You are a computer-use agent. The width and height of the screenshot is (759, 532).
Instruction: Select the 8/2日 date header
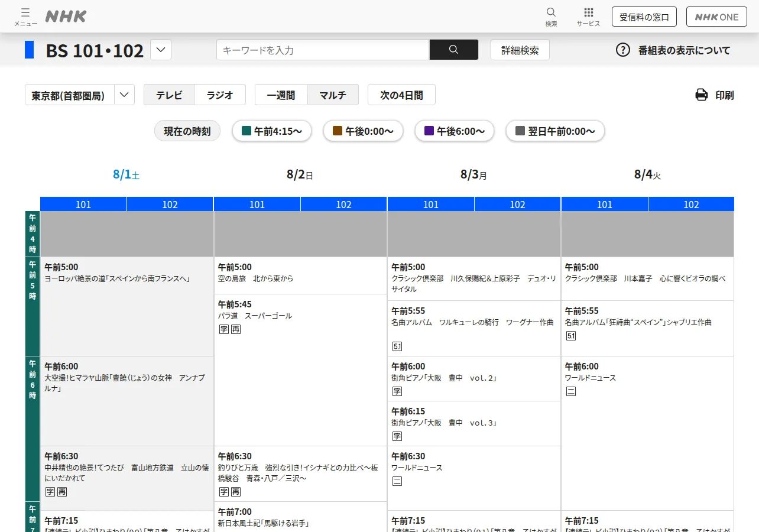tap(300, 174)
